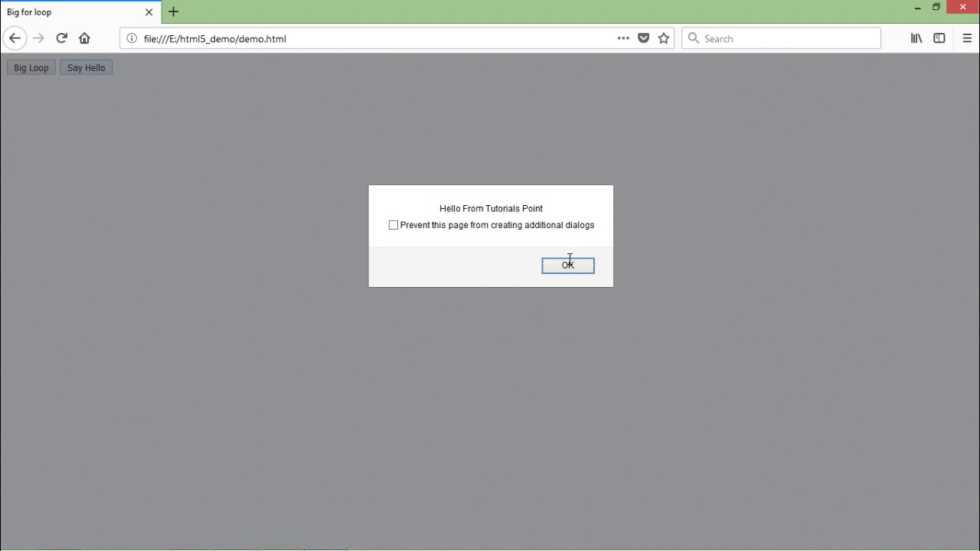980x551 pixels.
Task: Go back with the browser back arrow
Action: (15, 38)
